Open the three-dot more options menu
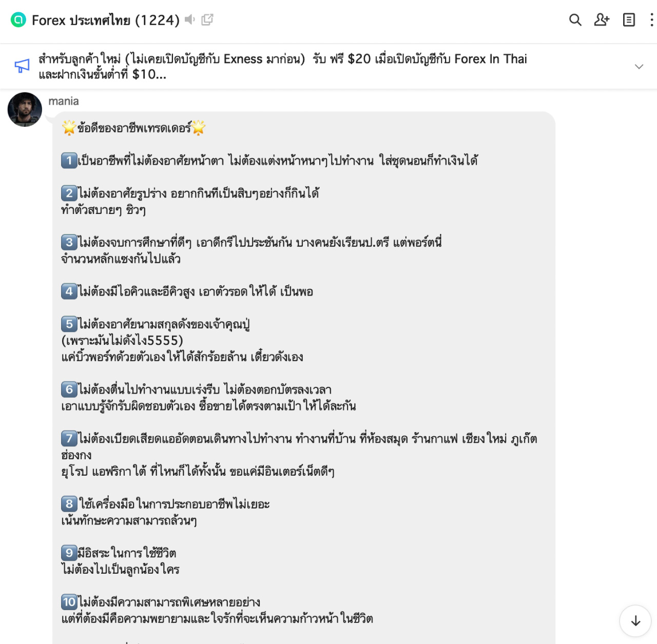The width and height of the screenshot is (657, 644). [652, 20]
